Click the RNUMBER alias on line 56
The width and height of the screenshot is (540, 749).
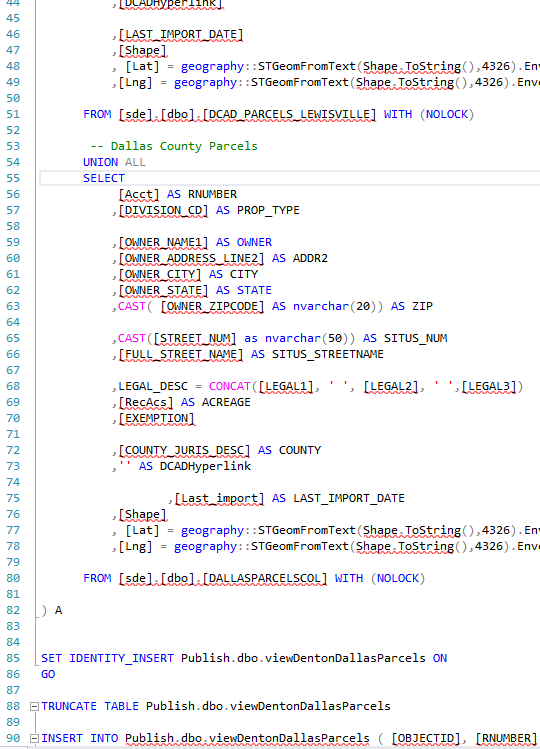click(x=212, y=194)
